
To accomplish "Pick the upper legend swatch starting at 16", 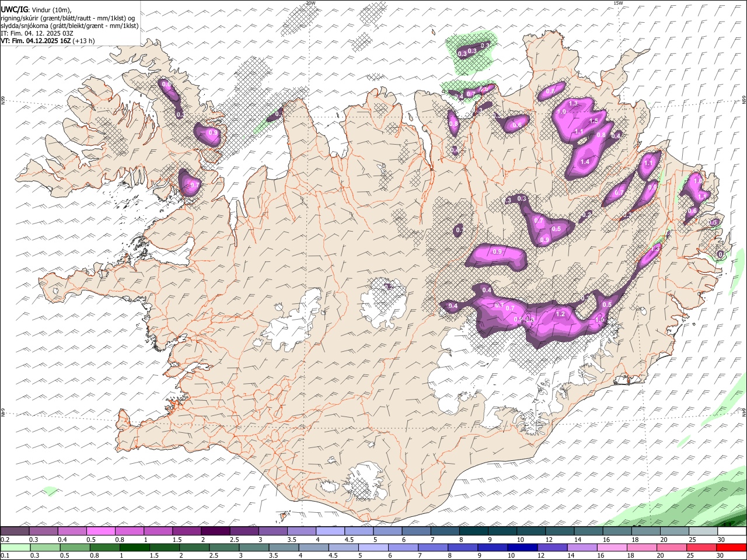I will click(616, 531).
